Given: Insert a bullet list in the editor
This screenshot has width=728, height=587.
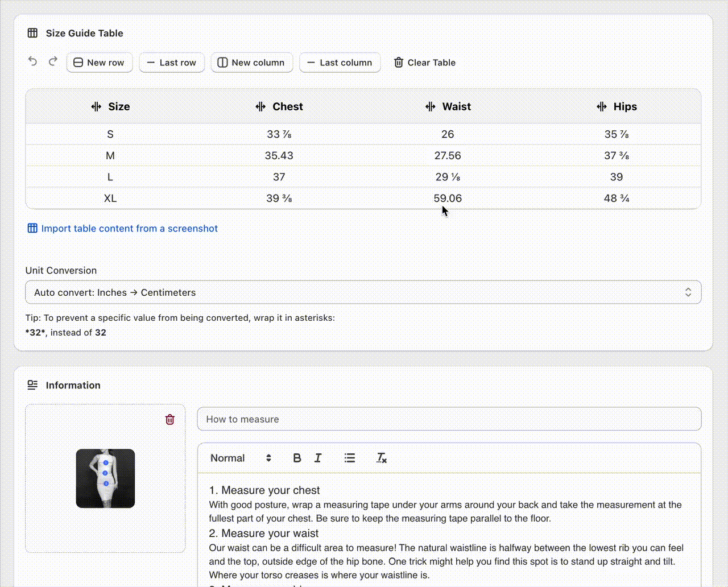Looking at the screenshot, I should 350,458.
